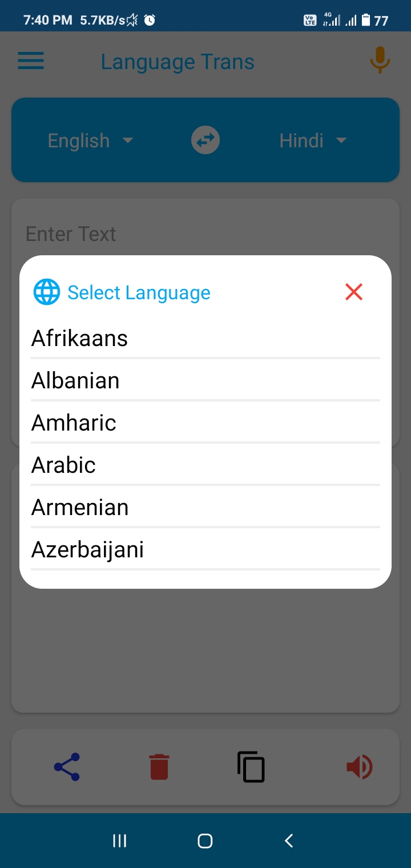Tap the share icon
The image size is (411, 868).
tap(67, 767)
